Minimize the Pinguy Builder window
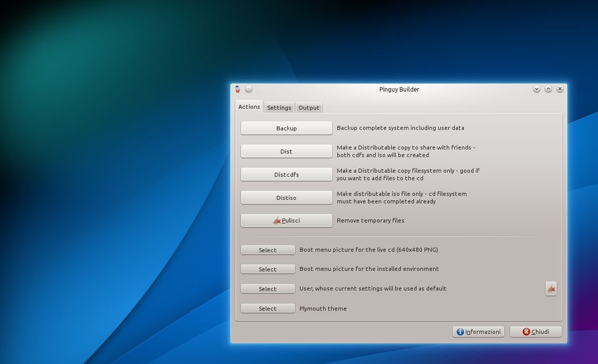 (536, 89)
